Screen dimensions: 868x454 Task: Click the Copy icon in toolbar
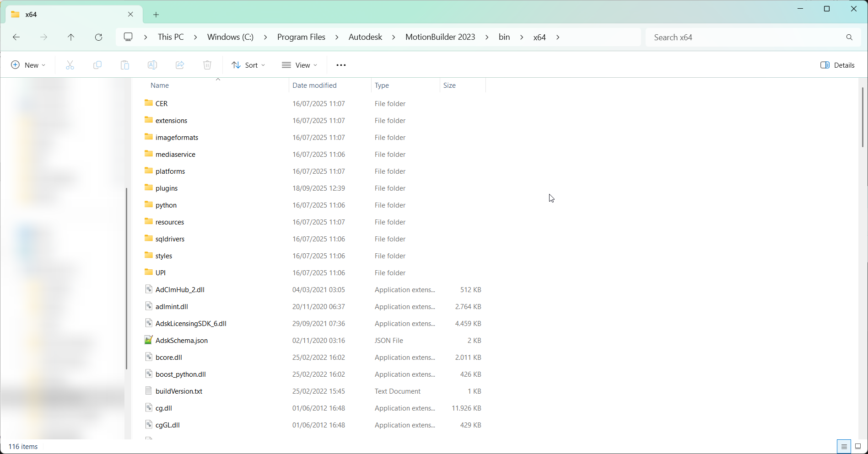(x=97, y=65)
